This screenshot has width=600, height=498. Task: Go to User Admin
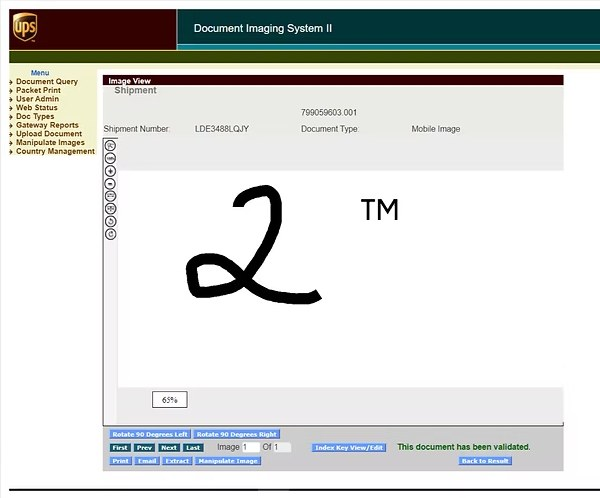tap(38, 99)
